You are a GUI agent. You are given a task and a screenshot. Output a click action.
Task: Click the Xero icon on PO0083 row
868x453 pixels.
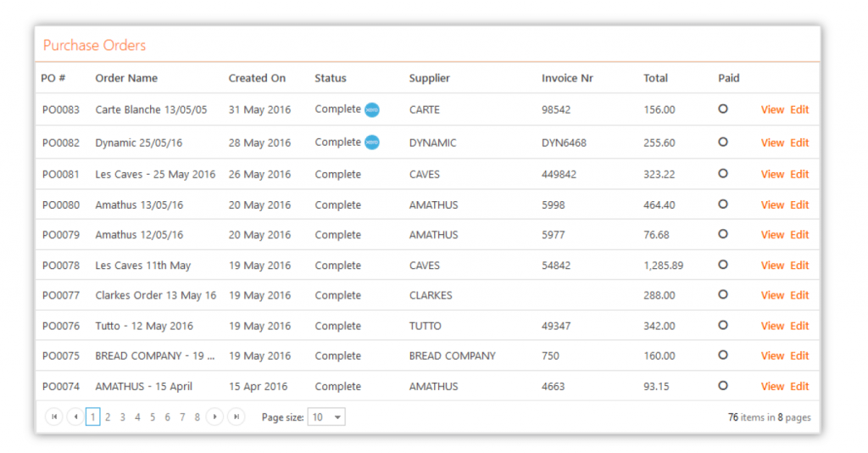click(x=372, y=109)
